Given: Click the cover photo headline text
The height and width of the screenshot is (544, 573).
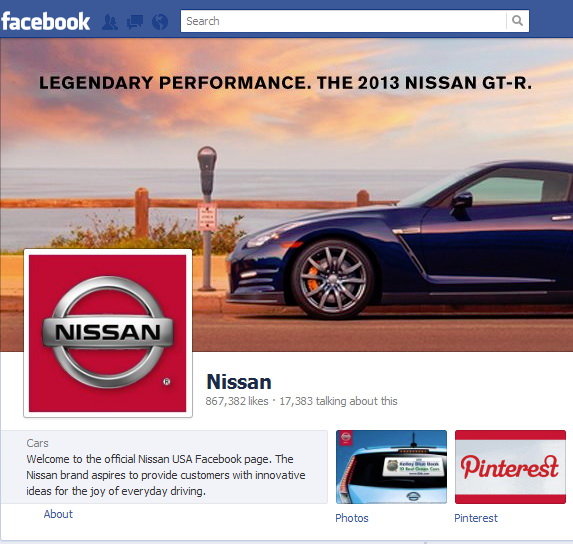Looking at the screenshot, I should tap(285, 83).
